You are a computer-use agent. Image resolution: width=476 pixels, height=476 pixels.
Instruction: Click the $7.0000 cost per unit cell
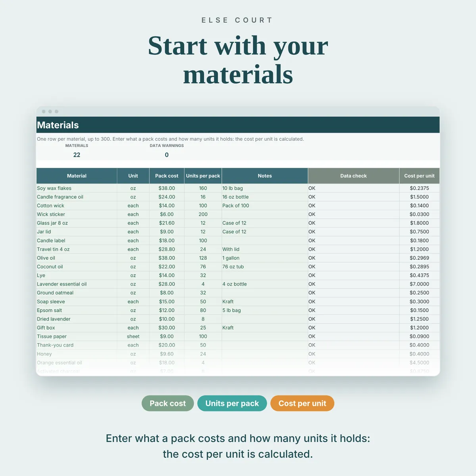tap(419, 284)
